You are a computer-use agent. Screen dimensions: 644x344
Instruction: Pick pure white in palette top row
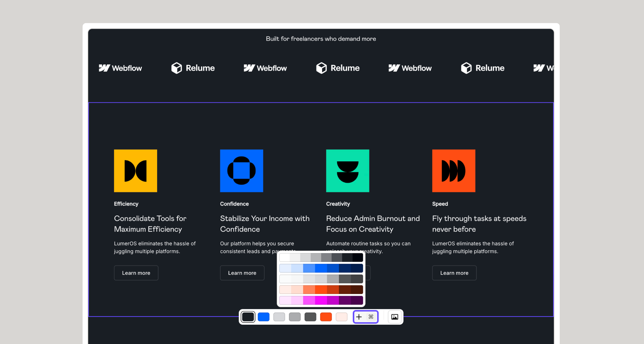284,257
